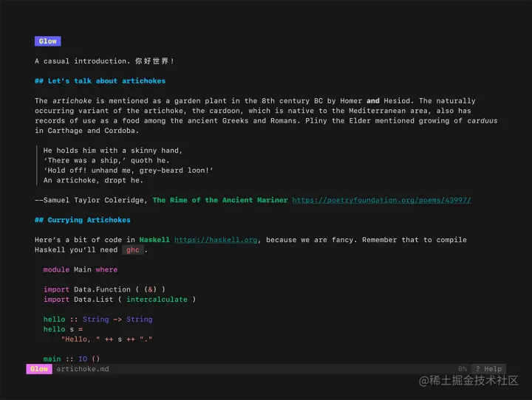Click the 'import Data.Function' code line
532x400 pixels.
pos(104,289)
